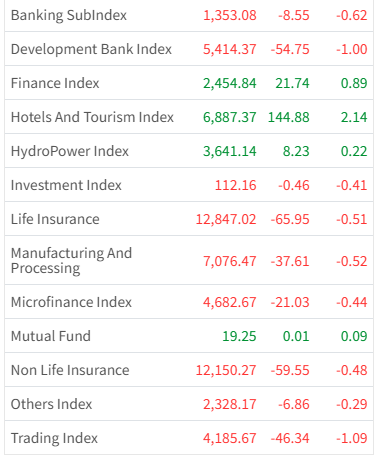Image resolution: width=384 pixels, height=464 pixels.
Task: Click the 144.88 point change value
Action: point(289,117)
